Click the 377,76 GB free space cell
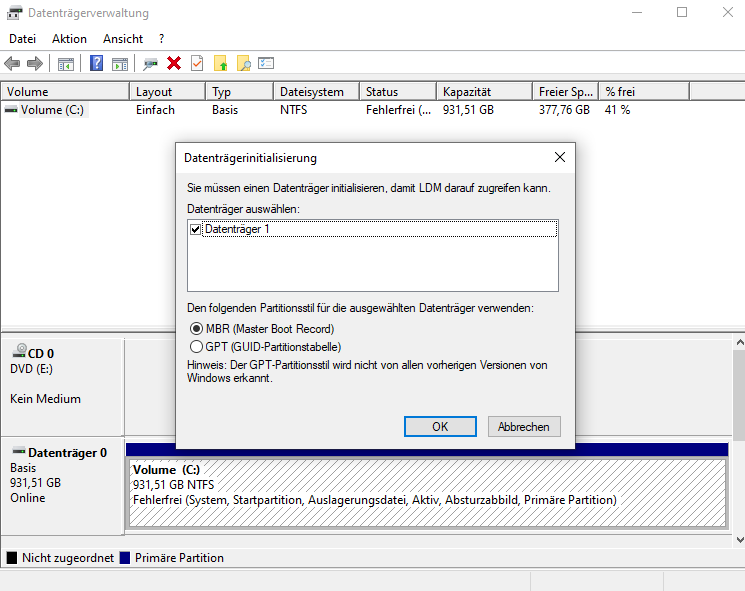 pos(564,110)
